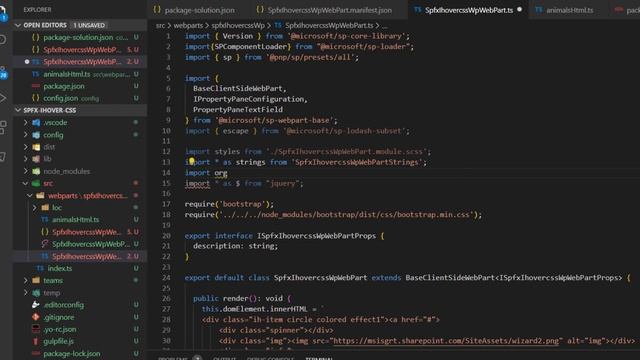Expand the .vscode folder

click(x=26, y=122)
